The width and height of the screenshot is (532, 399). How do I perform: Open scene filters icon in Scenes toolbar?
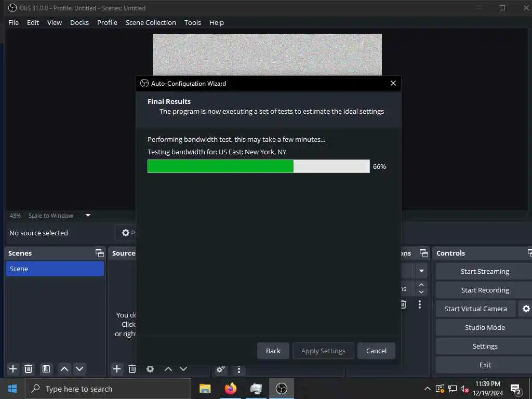(46, 369)
